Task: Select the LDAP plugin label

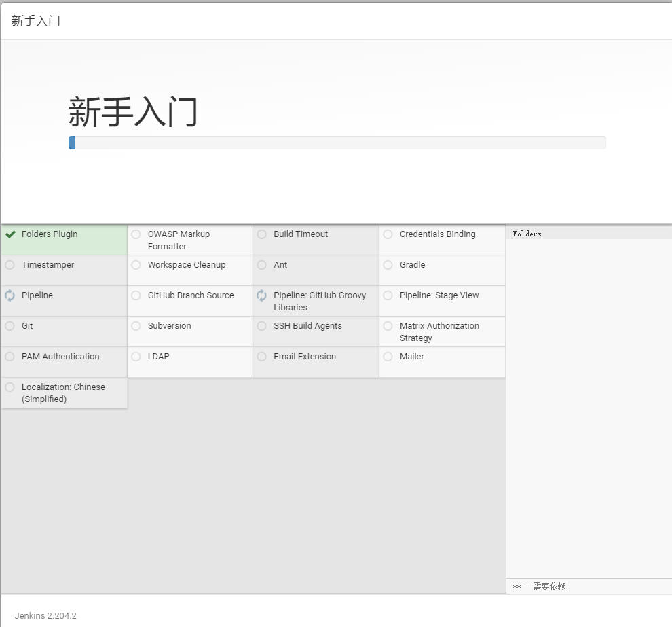Action: click(x=159, y=357)
